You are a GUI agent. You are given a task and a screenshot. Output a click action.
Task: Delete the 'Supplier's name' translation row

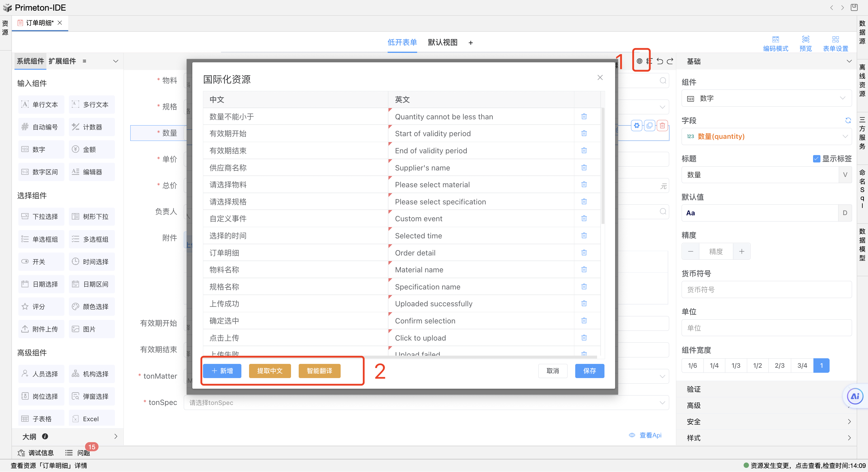[x=584, y=167]
